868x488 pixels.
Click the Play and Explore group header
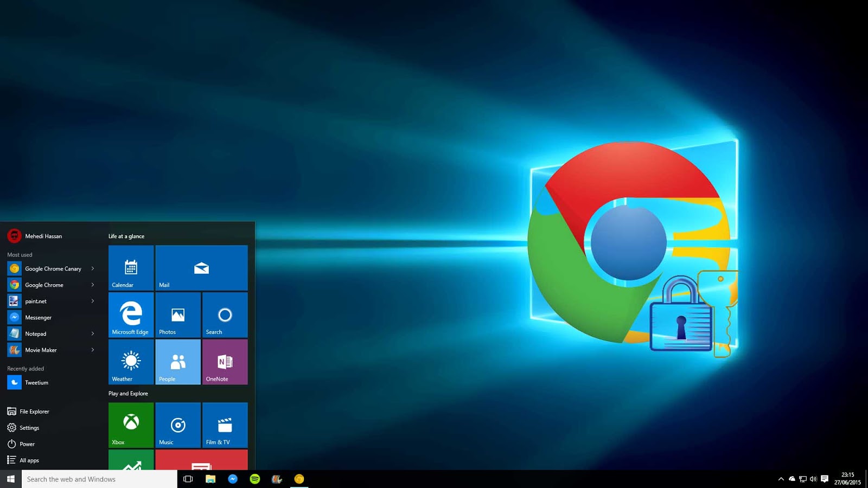[128, 394]
